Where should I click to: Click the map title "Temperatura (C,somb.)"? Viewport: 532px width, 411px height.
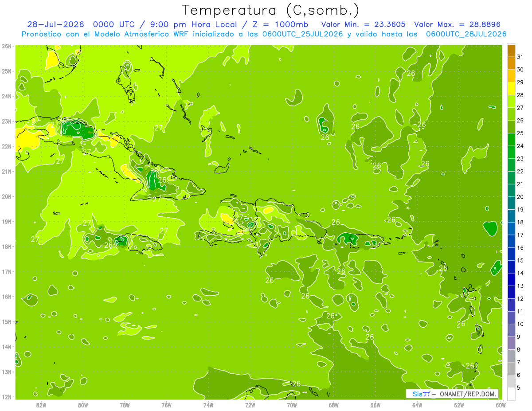270,10
